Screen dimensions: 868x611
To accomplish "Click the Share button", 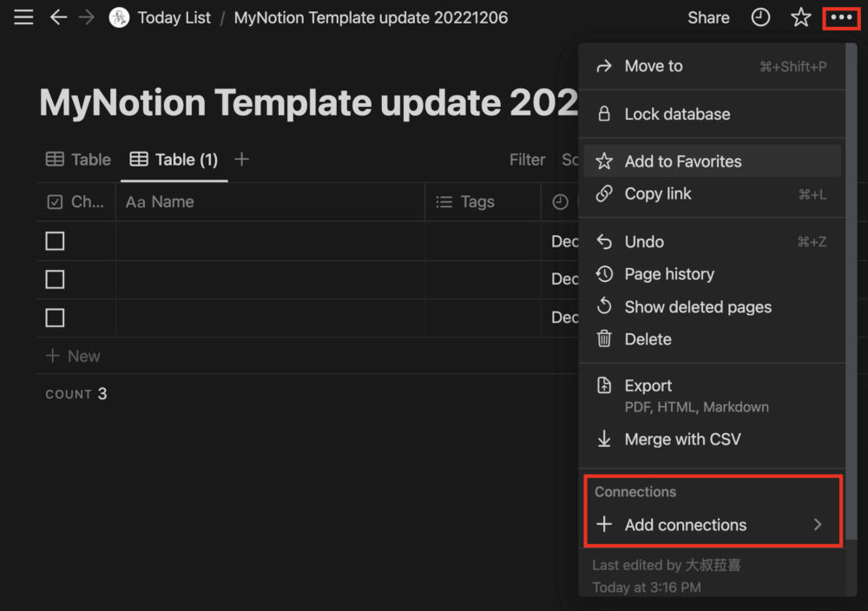I will pyautogui.click(x=708, y=17).
